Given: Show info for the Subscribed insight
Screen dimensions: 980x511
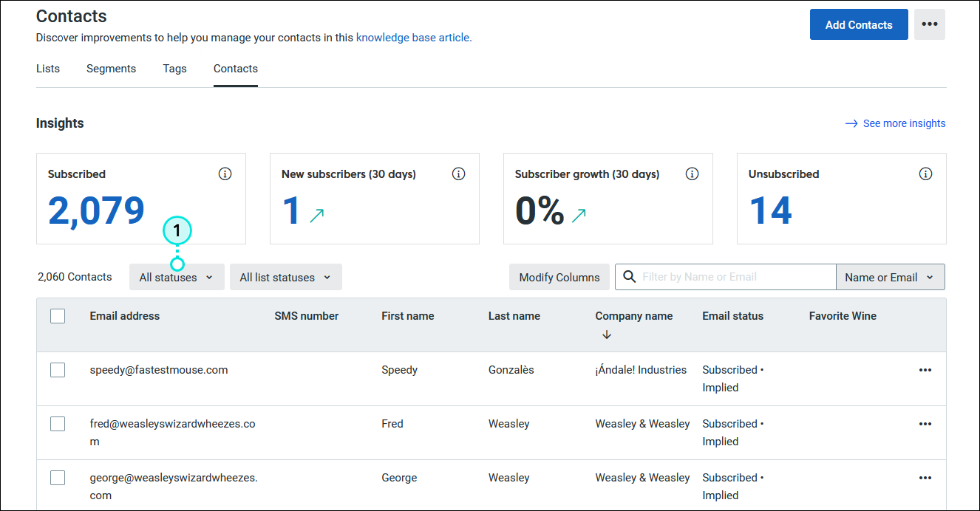Looking at the screenshot, I should (225, 174).
